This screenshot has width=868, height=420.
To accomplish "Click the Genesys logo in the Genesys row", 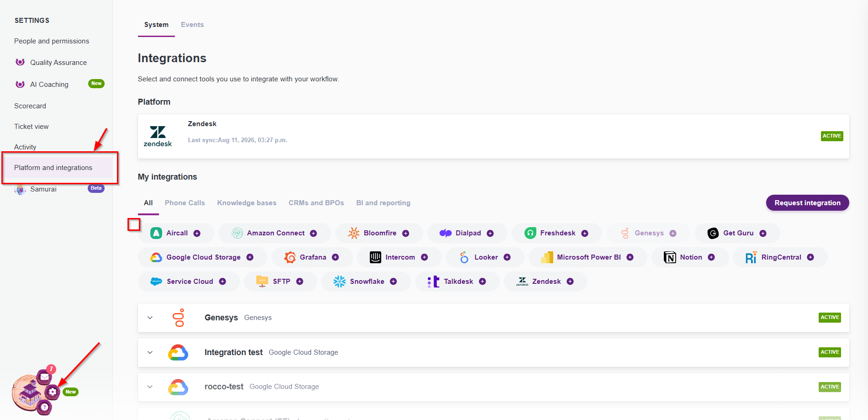I will coord(179,318).
